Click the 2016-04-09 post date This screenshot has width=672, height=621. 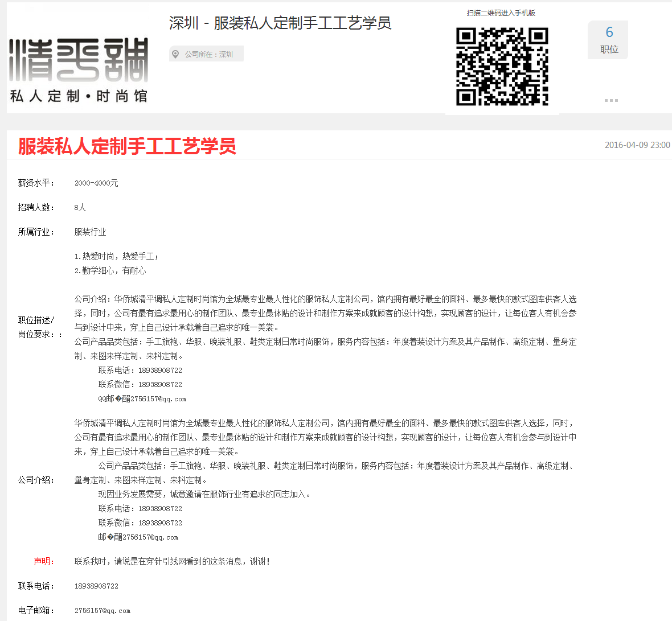tap(637, 145)
